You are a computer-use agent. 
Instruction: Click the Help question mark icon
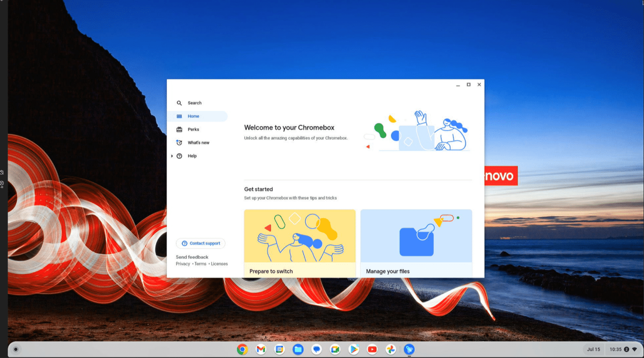179,156
